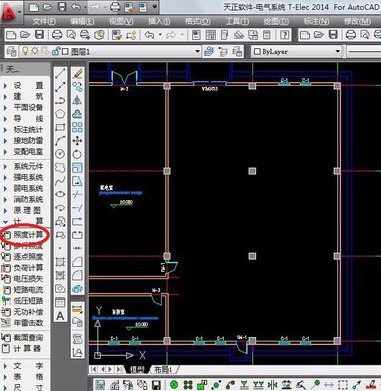
Task: Open the ByLayer color dropdown
Action: [337, 52]
